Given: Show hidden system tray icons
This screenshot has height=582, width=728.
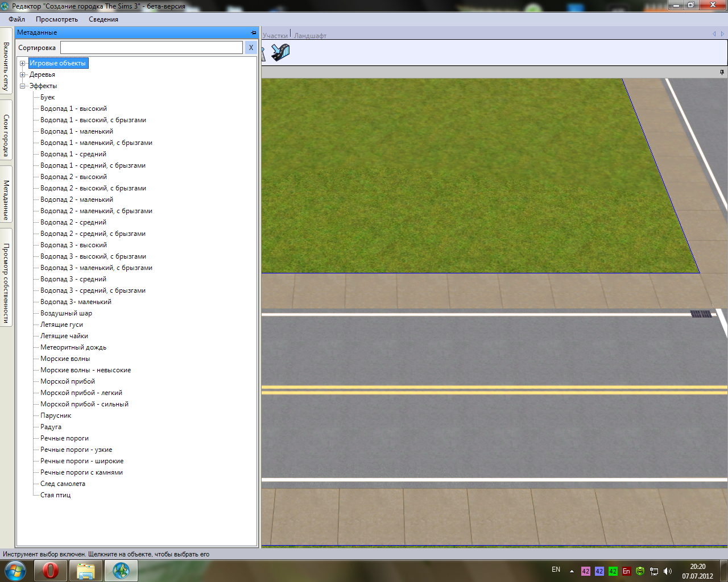Looking at the screenshot, I should click(572, 571).
